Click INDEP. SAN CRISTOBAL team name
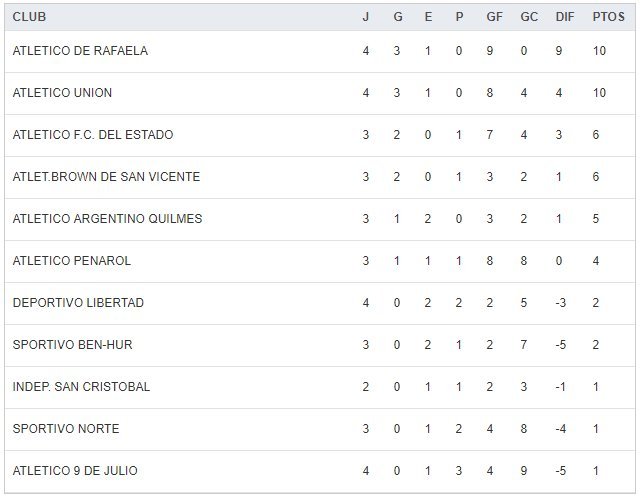Viewport: 640px width, 496px height. [81, 387]
